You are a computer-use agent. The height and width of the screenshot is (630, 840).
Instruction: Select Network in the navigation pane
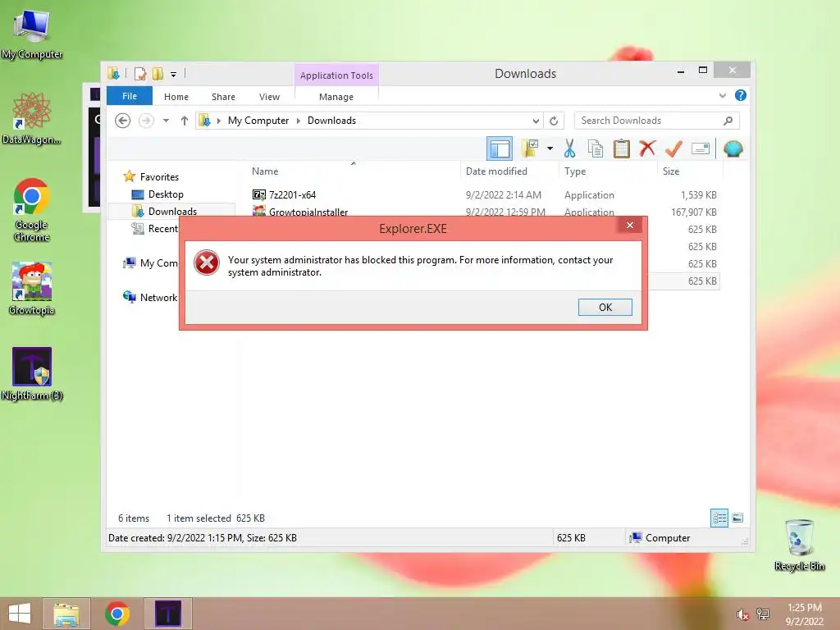coord(158,297)
